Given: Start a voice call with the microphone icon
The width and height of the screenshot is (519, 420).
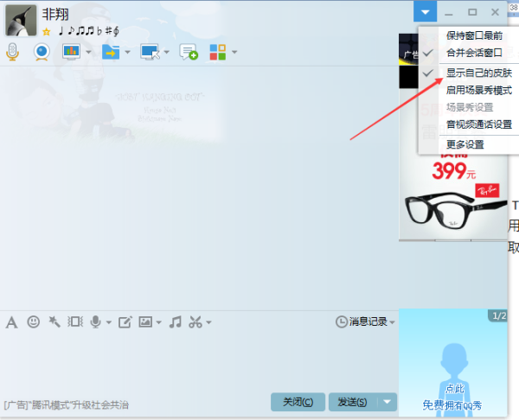Looking at the screenshot, I should (12, 52).
